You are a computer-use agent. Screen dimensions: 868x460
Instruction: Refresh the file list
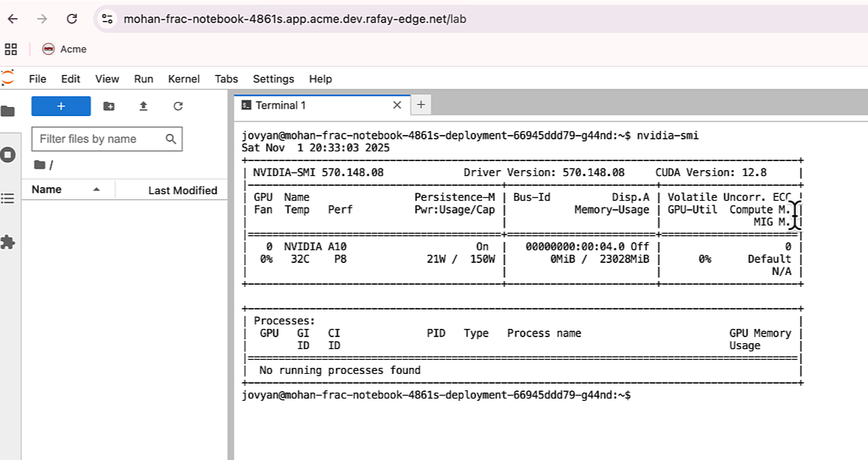[x=177, y=106]
